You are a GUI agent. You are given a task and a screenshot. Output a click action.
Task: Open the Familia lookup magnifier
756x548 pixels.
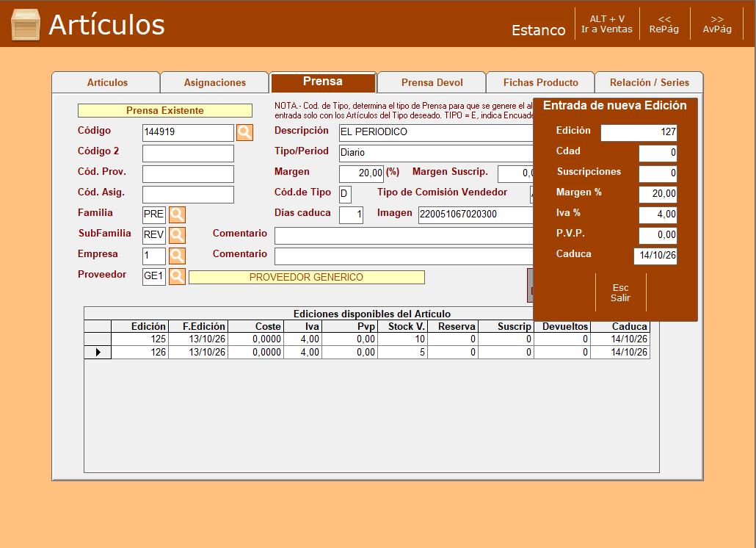click(177, 214)
